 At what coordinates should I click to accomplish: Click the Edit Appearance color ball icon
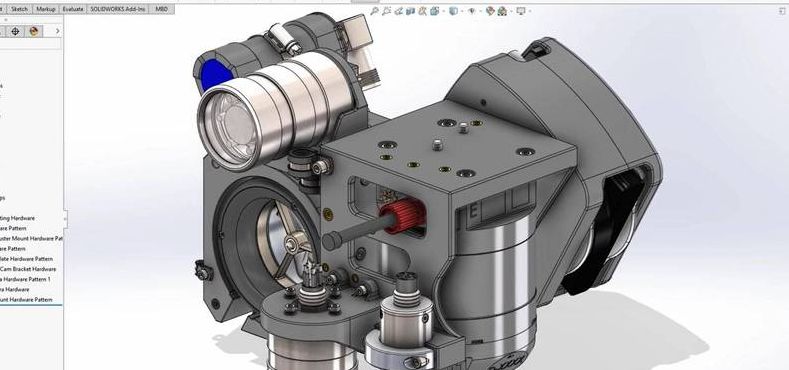tap(491, 11)
